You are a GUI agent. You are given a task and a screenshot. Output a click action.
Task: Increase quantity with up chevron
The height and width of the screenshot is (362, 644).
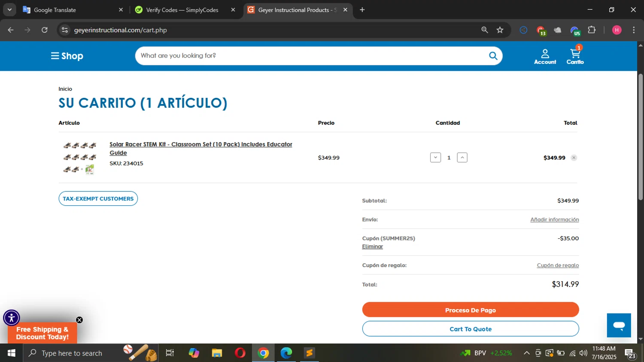coord(462,158)
